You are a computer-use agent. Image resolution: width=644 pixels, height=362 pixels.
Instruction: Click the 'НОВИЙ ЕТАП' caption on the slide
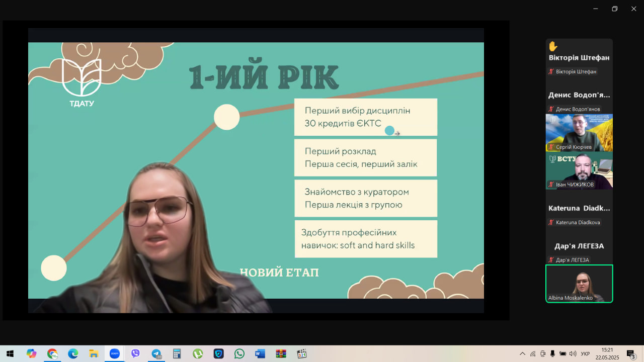pyautogui.click(x=279, y=273)
